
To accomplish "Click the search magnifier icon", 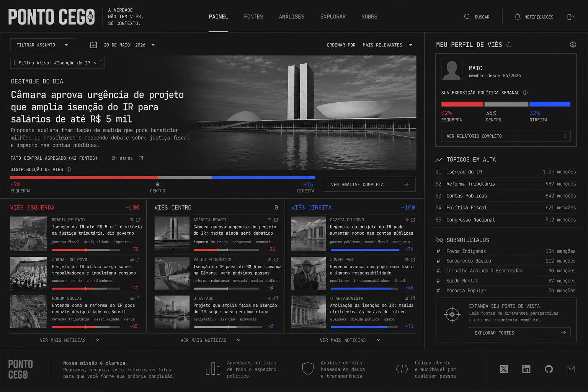I will coord(467,17).
